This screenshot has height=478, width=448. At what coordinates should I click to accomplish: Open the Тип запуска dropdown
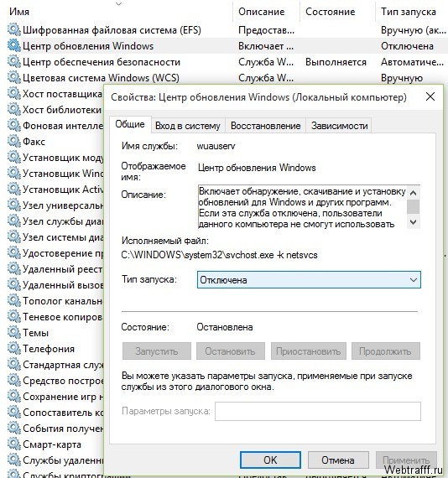(x=309, y=280)
